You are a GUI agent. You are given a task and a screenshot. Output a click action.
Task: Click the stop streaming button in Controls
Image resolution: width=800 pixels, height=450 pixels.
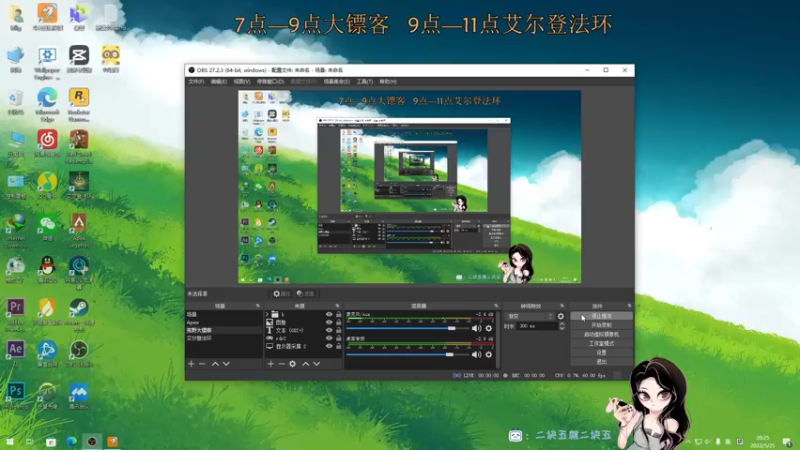602,316
